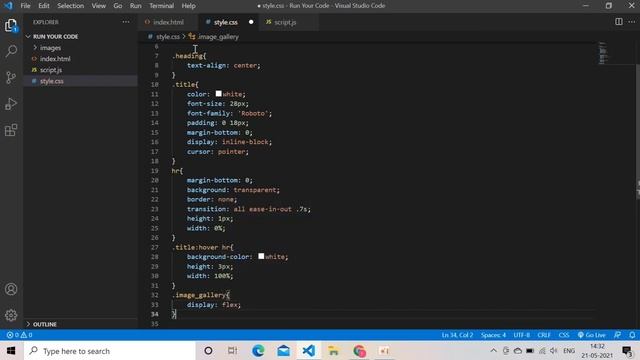
Task: Click the 'cursor: pointer;' code line
Action: (x=218, y=151)
